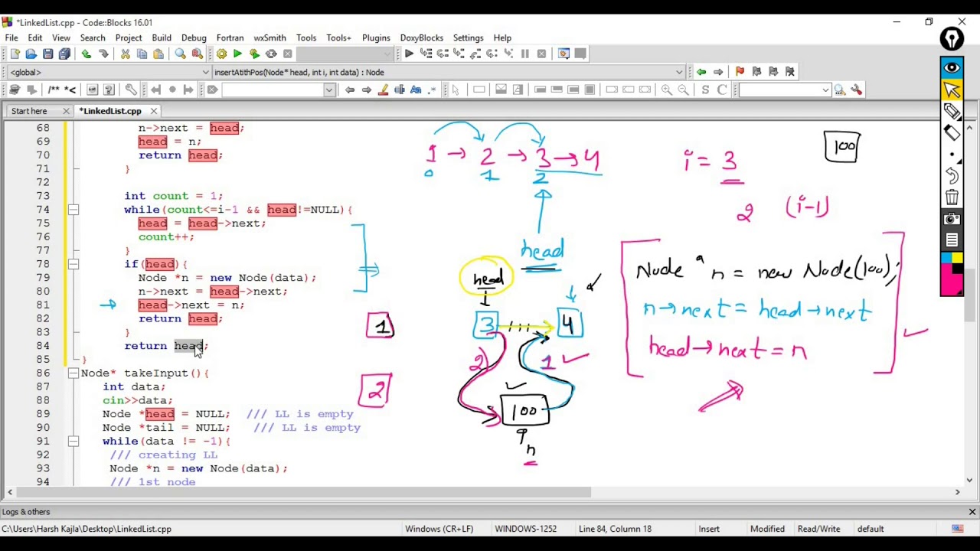Click the annotation undo arrow

point(952,175)
